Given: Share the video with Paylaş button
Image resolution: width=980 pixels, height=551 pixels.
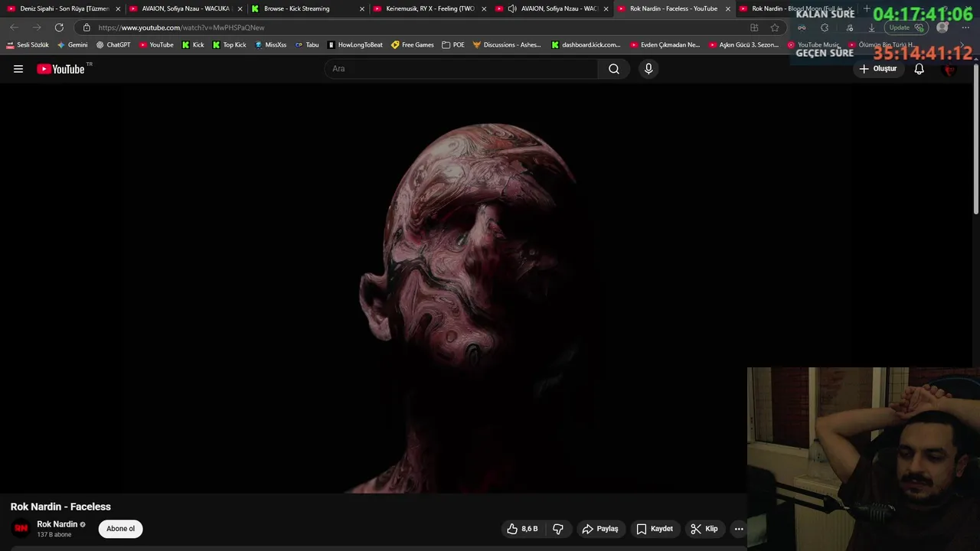Looking at the screenshot, I should click(600, 529).
